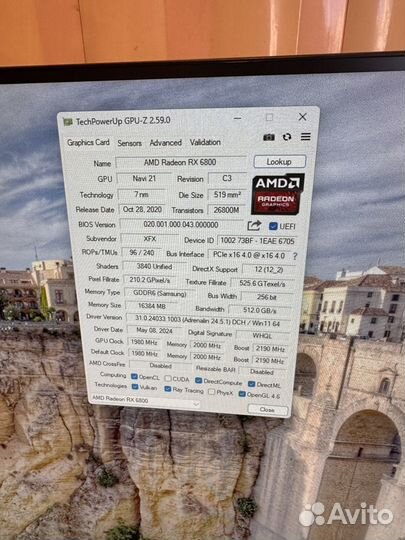Image resolution: width=405 pixels, height=540 pixels.
Task: Click the Bus Width value 256 bit
Action: (x=267, y=297)
